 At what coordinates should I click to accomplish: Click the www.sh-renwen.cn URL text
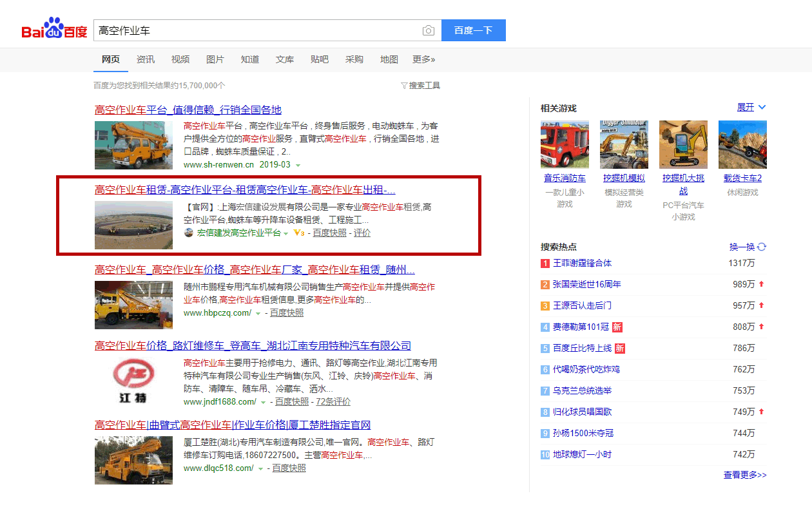(x=219, y=165)
